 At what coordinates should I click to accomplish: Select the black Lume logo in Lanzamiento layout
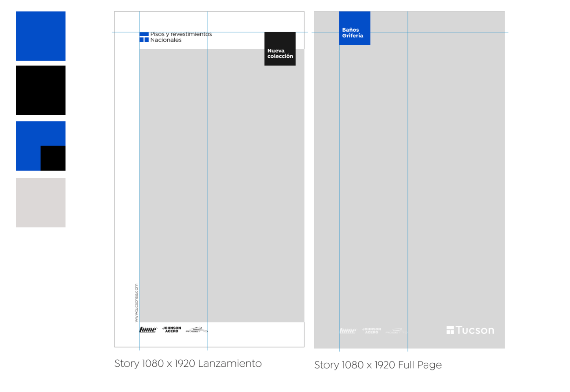(148, 329)
